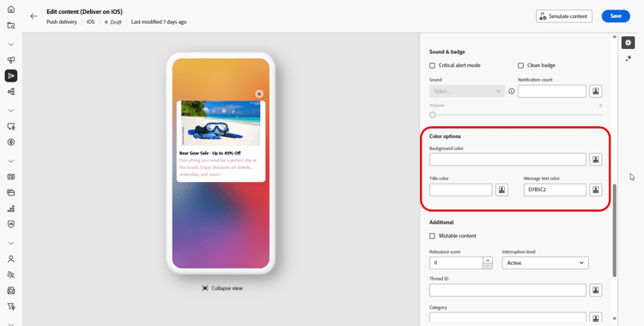Screen dimensions: 644x326
Task: Click the magic wand icon below the gear
Action: click(628, 58)
